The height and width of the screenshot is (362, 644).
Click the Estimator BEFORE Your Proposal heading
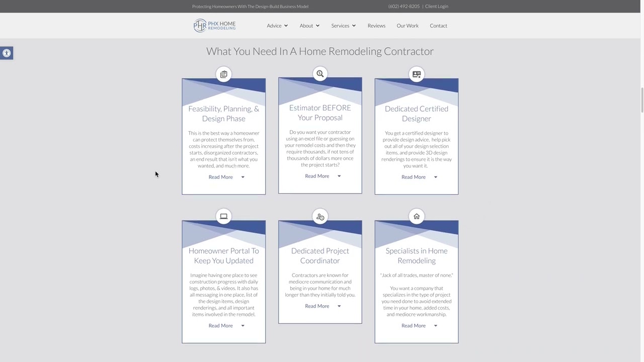[320, 113]
